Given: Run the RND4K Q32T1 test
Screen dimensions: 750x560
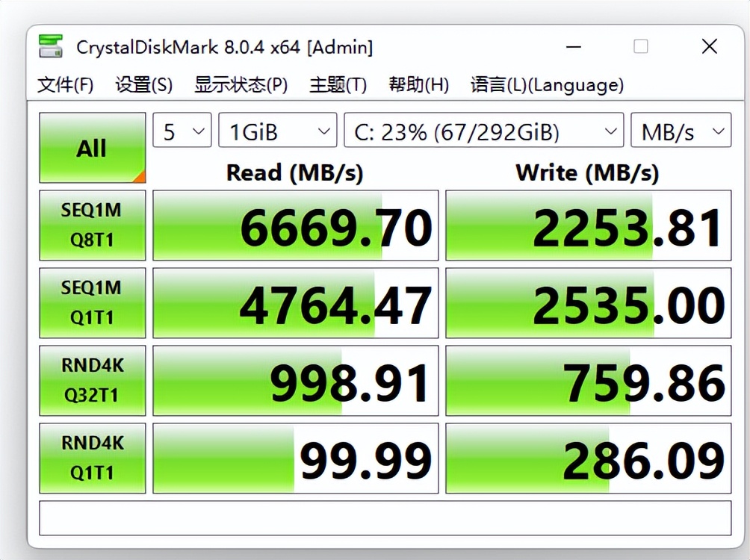Looking at the screenshot, I should pos(92,380).
